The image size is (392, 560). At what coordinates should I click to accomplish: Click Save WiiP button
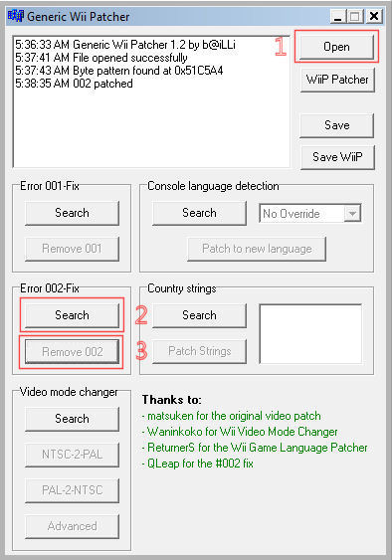coord(337,157)
